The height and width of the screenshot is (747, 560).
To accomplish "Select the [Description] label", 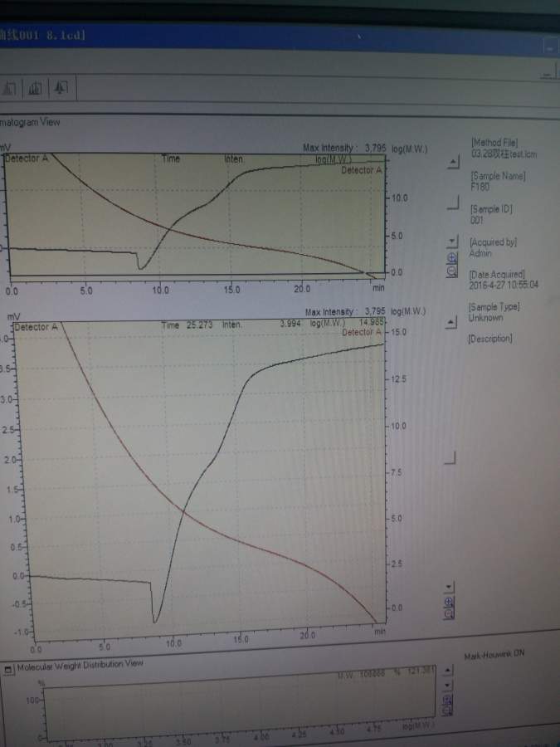I will [x=490, y=339].
